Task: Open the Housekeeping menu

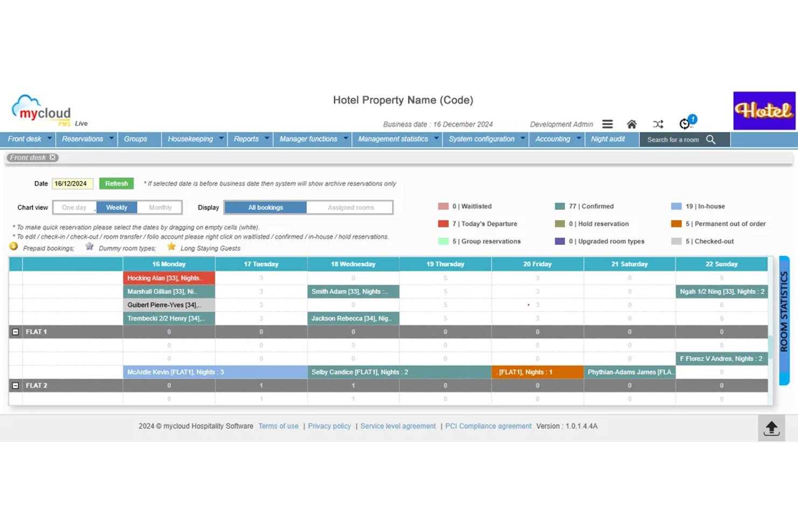Action: [x=194, y=139]
